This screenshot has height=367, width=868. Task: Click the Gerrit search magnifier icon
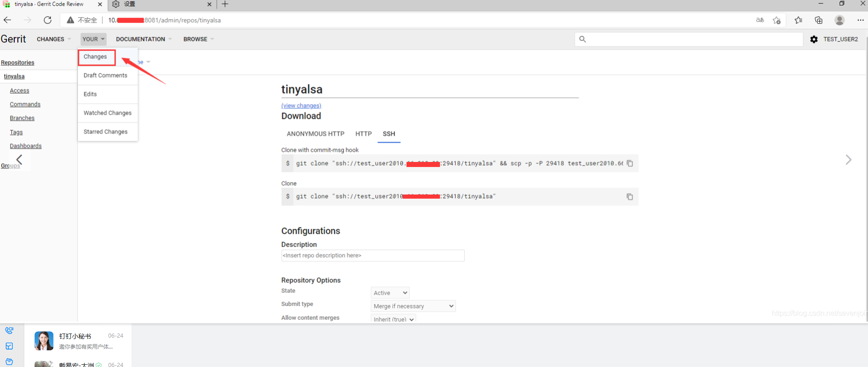[582, 39]
